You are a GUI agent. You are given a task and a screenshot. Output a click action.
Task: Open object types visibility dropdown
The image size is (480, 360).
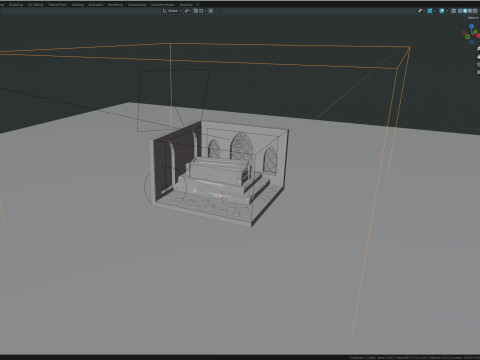[421, 11]
